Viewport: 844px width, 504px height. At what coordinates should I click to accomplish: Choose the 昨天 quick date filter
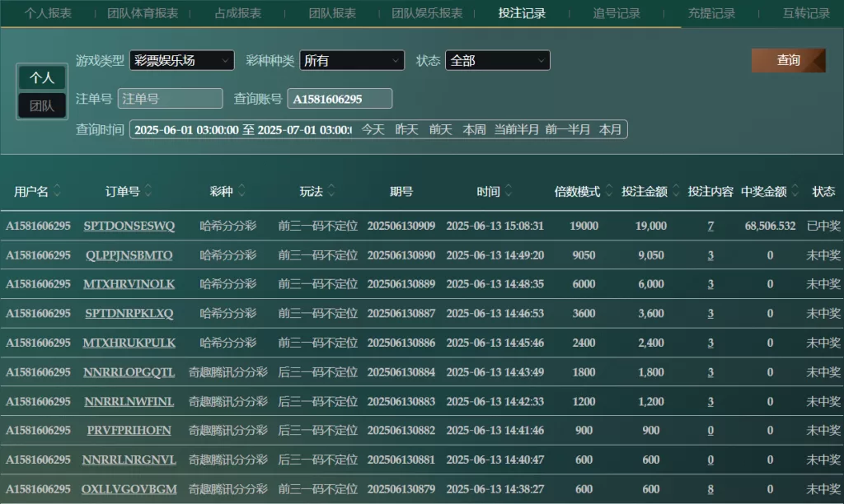(406, 129)
